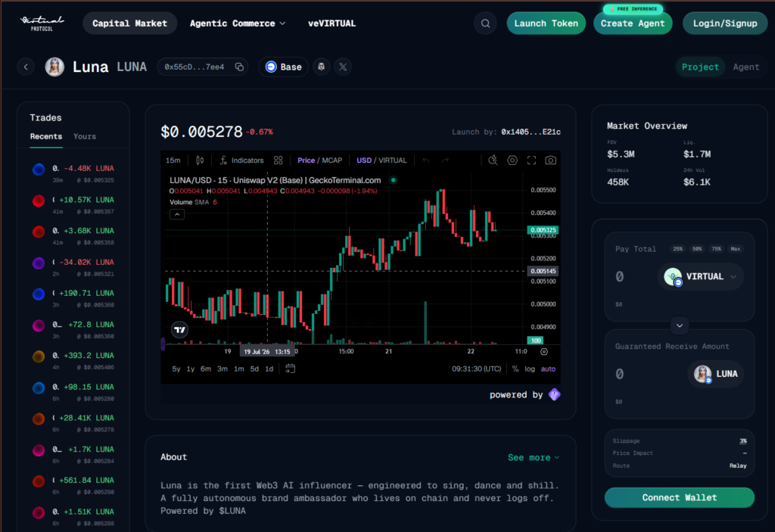This screenshot has height=532, width=775.
Task: Expand the Agentic Commerce menu
Action: pyautogui.click(x=238, y=23)
